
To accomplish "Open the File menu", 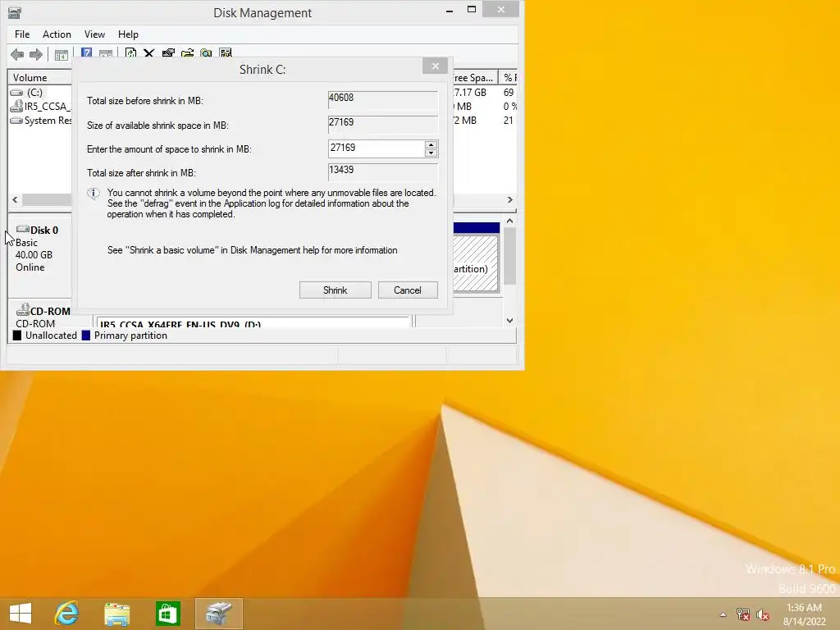I will (x=22, y=34).
